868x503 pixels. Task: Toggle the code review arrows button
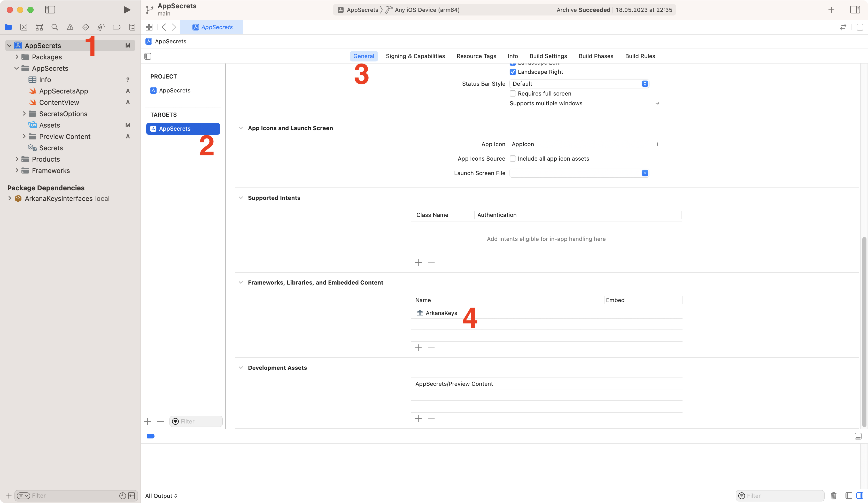coord(843,27)
